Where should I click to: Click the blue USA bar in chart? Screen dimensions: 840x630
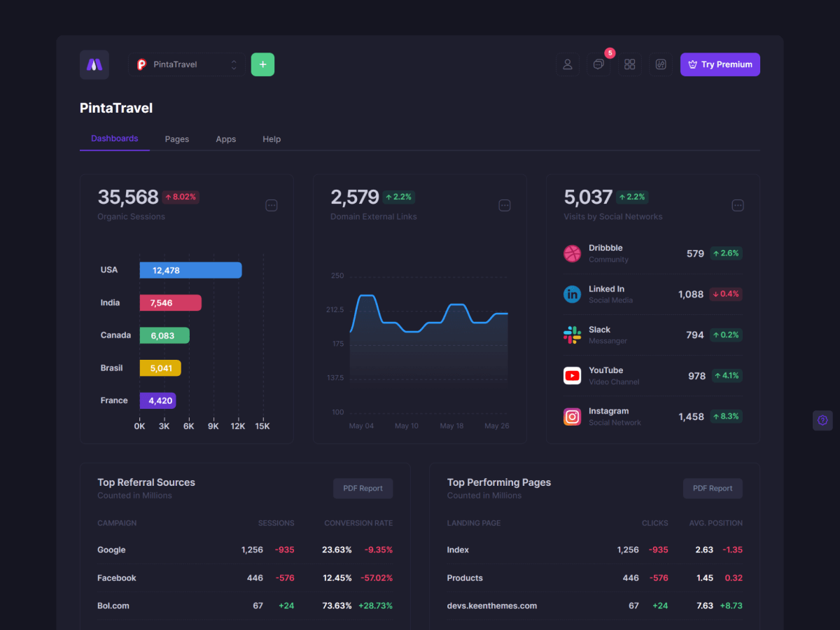190,270
